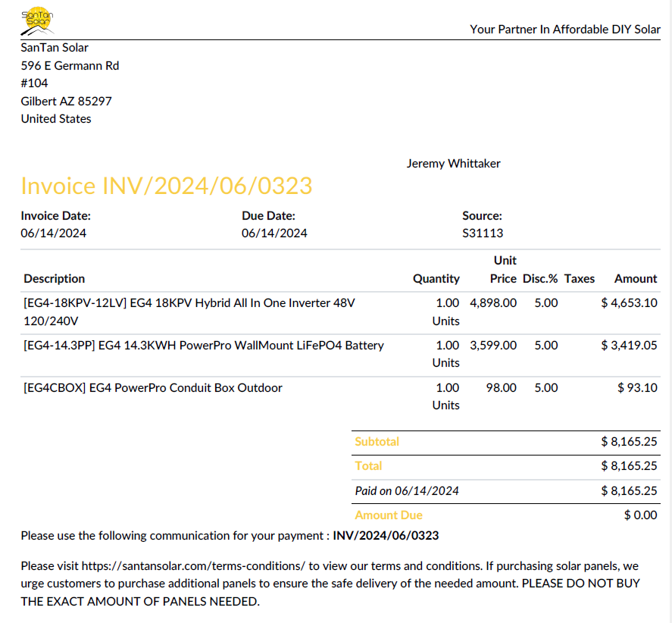Select the customer name Jeremy Whittaker
Viewport: 672px width, 623px height.
(x=453, y=164)
